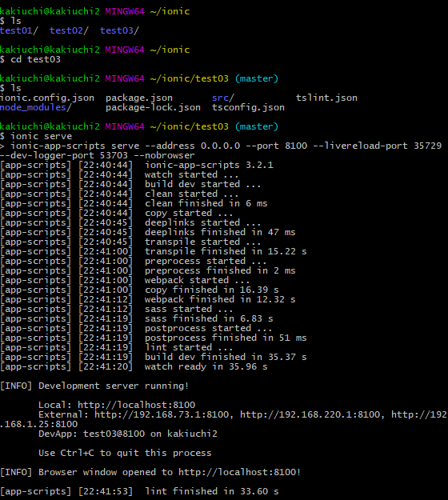Image resolution: width=448 pixels, height=500 pixels.
Task: Click the tsconfig.json file name
Action: pos(248,107)
